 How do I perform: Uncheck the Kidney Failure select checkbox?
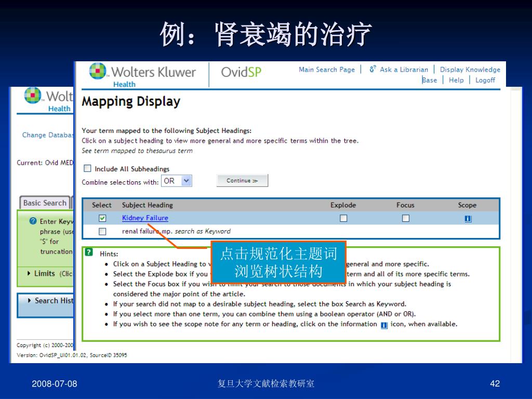click(102, 218)
